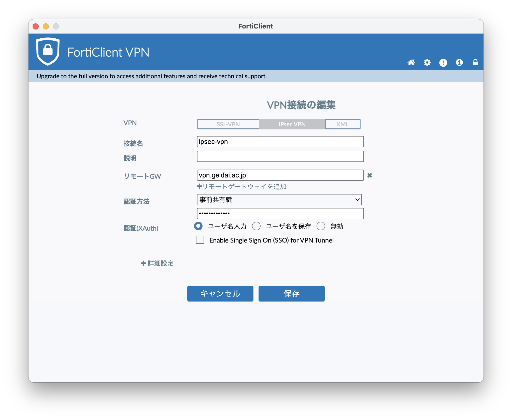This screenshot has width=512, height=420.
Task: Click the 説明 description input field
Action: 280,156
